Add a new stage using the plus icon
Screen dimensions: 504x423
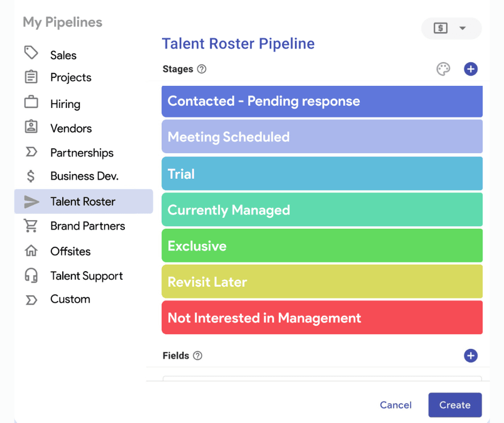[x=471, y=69]
